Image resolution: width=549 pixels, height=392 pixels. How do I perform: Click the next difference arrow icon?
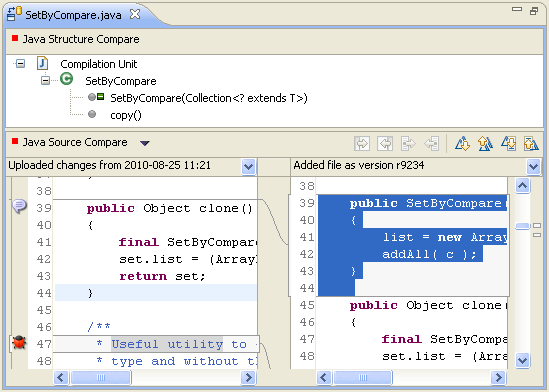(x=462, y=144)
